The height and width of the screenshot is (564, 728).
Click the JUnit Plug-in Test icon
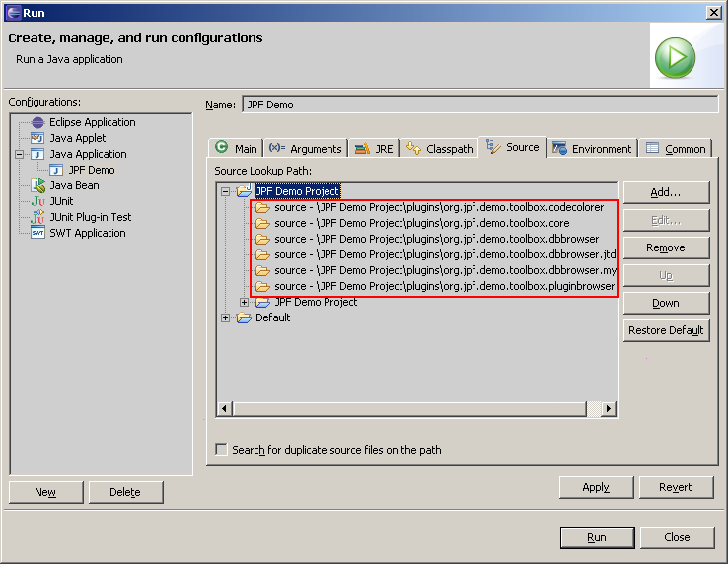coord(38,217)
